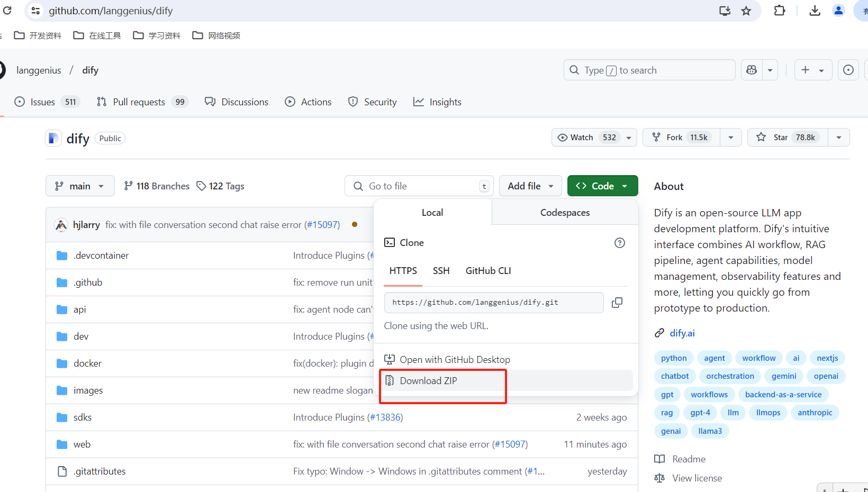Open the 开发资料 bookmark folder

pyautogui.click(x=38, y=35)
